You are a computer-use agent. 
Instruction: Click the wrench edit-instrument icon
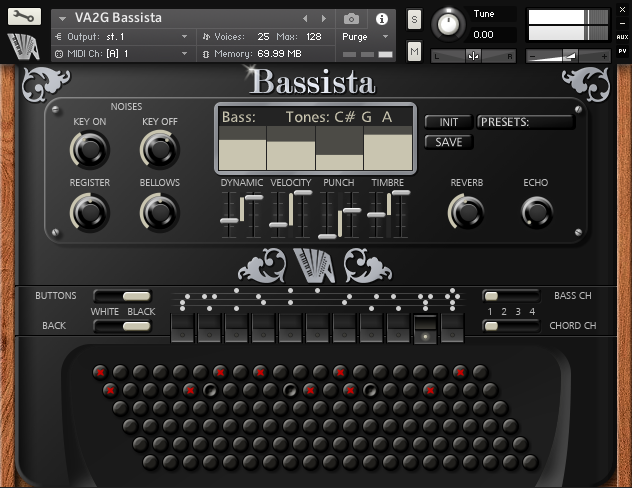tap(24, 17)
